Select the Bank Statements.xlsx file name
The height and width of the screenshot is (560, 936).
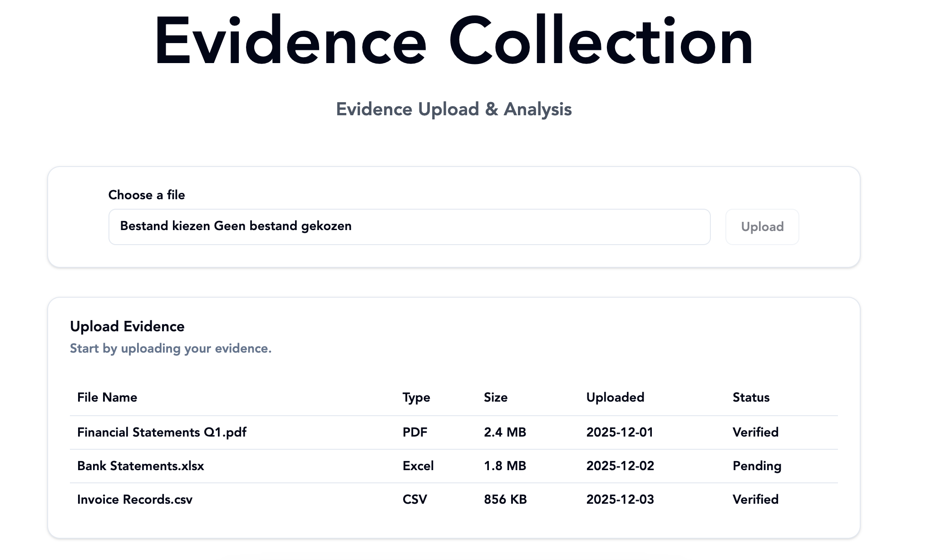[x=140, y=466]
